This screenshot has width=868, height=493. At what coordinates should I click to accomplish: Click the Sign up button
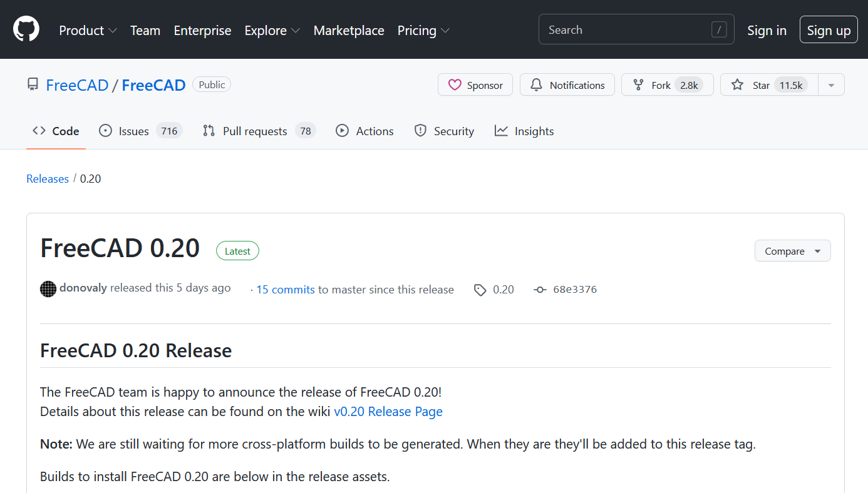pyautogui.click(x=829, y=30)
